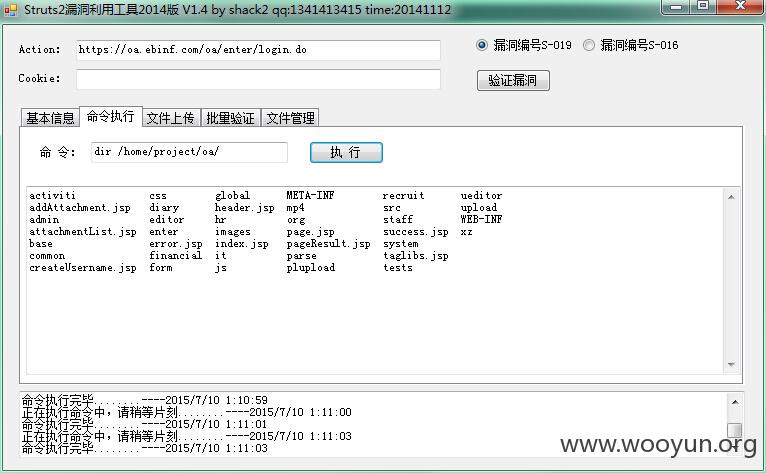This screenshot has height=473, width=766.
Task: Click 'addAttachment.jsp' in output
Action: tap(80, 208)
